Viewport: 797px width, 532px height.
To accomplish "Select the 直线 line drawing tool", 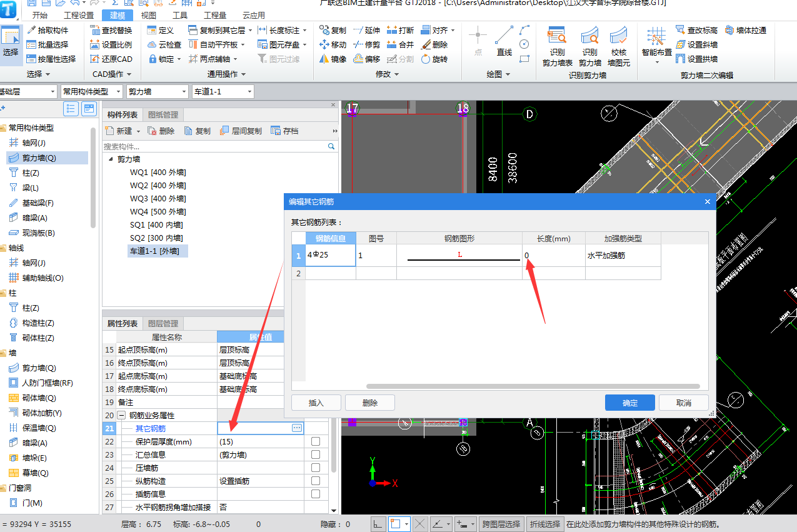I will pyautogui.click(x=504, y=43).
